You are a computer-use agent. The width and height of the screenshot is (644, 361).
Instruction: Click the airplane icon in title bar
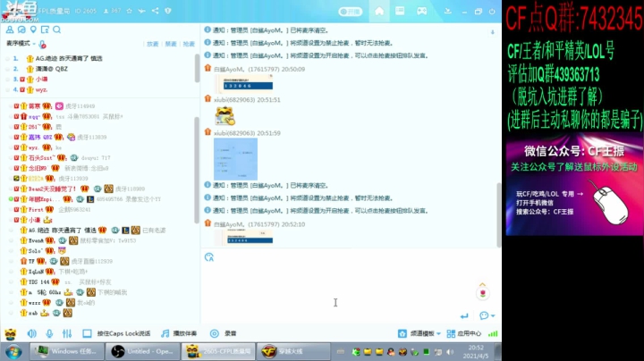142,11
